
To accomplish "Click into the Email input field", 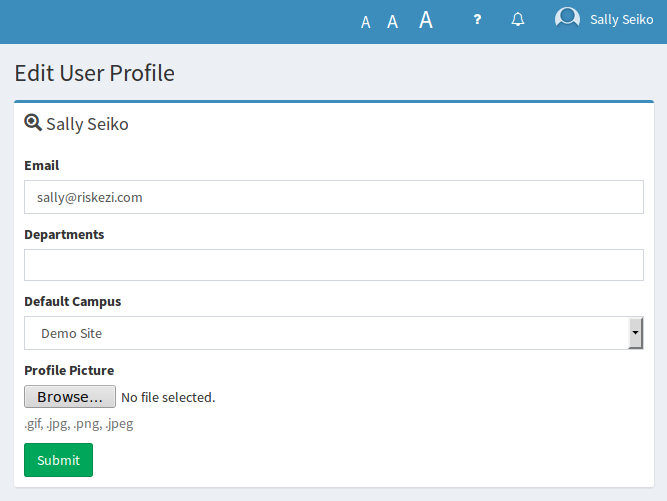I will (334, 197).
